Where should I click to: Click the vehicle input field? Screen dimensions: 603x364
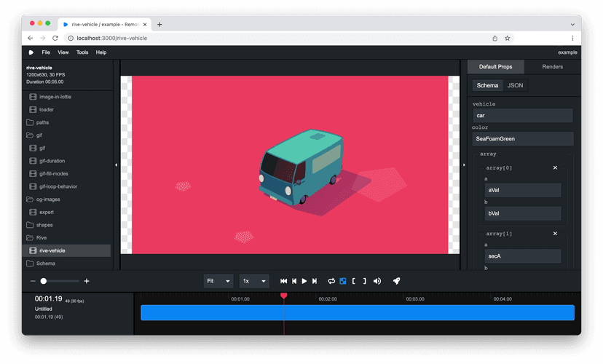522,116
